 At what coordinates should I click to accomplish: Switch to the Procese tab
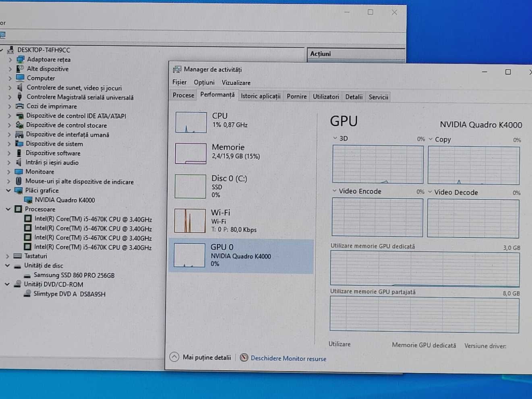tap(183, 95)
